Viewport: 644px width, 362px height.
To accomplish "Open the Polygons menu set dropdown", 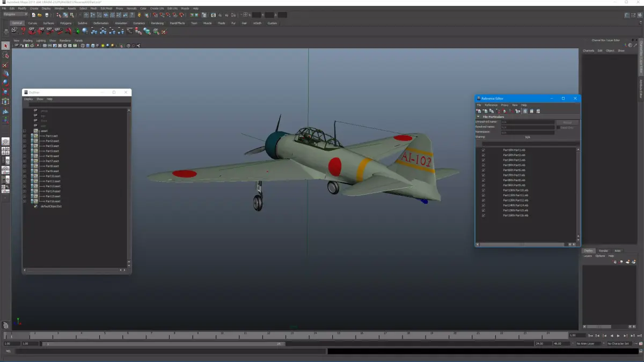I will (16, 15).
